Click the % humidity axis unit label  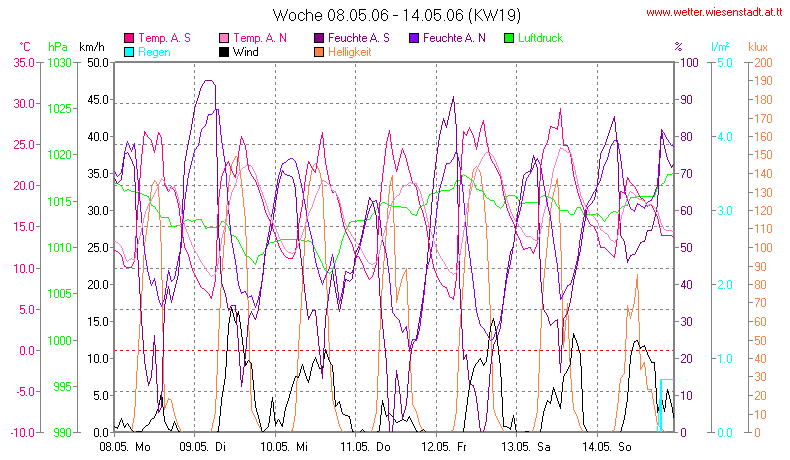tap(678, 47)
